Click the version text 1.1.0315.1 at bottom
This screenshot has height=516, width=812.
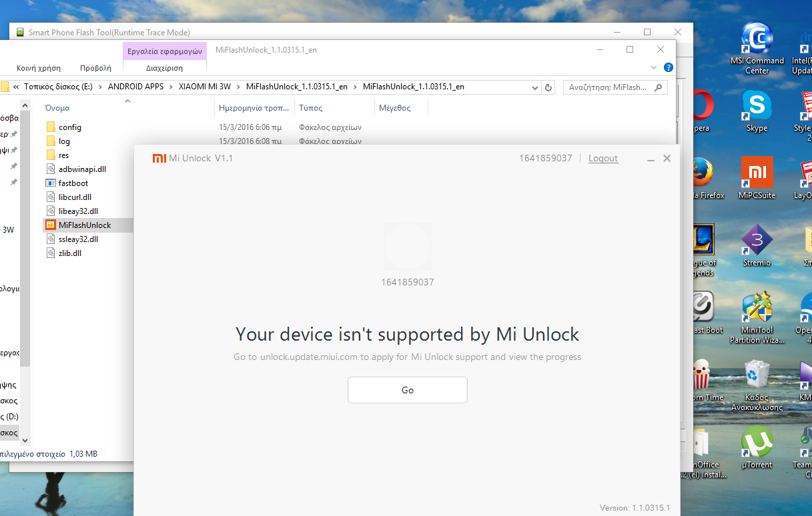pyautogui.click(x=635, y=507)
